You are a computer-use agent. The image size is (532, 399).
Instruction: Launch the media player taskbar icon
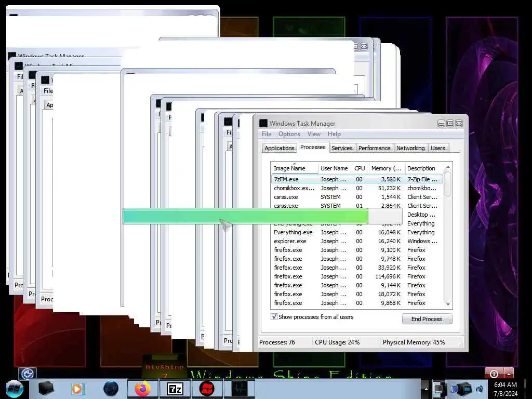pyautogui.click(x=77, y=389)
